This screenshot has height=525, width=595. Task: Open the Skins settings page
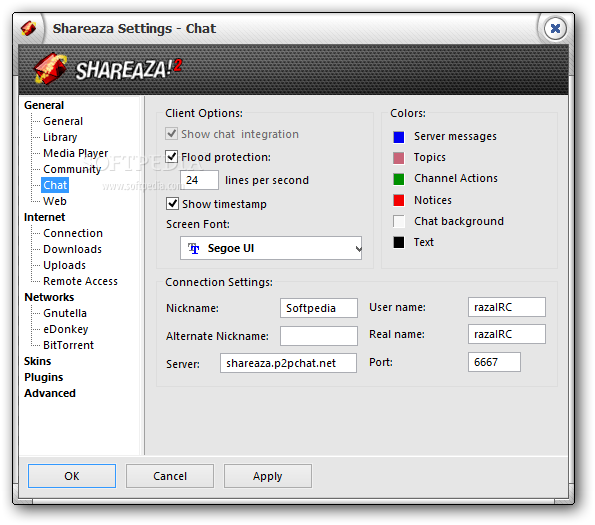[38, 361]
